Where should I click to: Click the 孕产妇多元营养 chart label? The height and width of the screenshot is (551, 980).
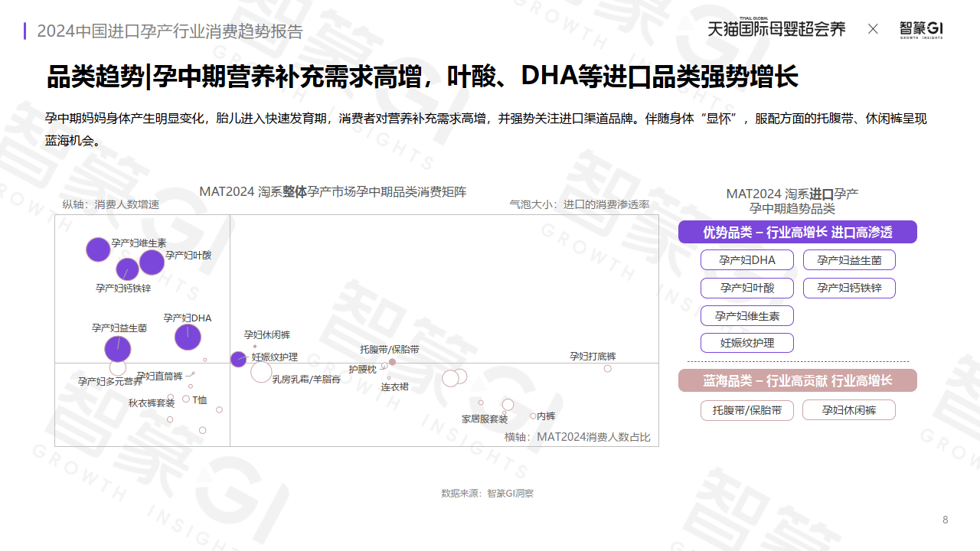pos(110,381)
